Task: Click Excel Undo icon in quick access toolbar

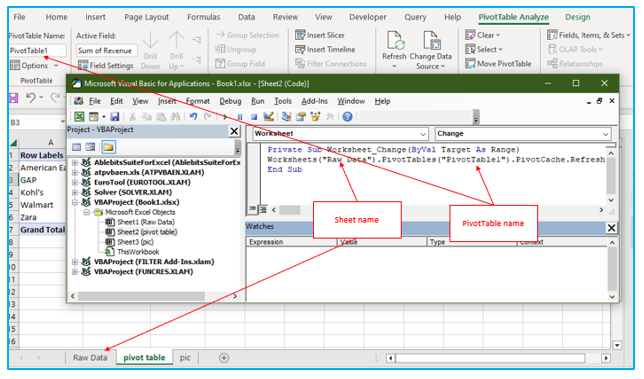Action: click(30, 98)
